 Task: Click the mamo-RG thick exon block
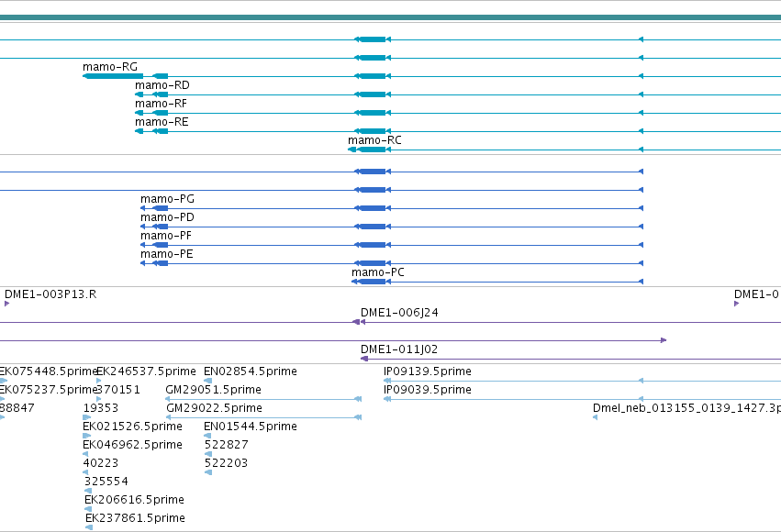(x=115, y=76)
